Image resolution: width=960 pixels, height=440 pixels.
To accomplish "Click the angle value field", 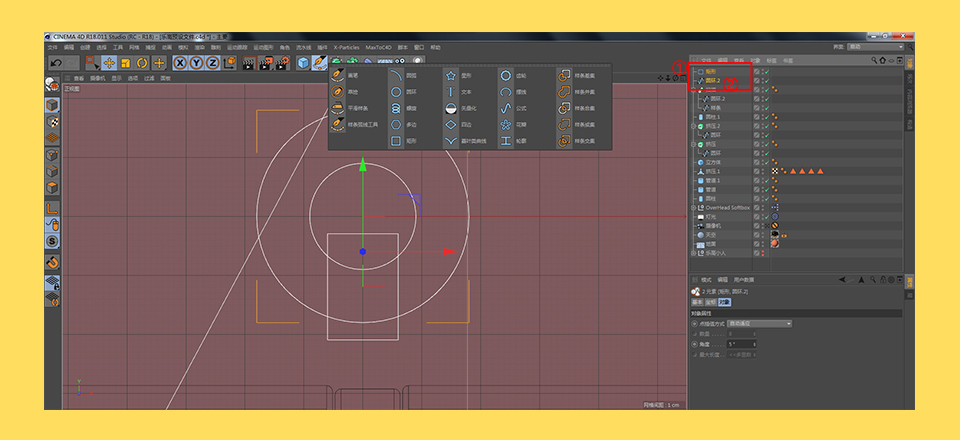I will [741, 345].
